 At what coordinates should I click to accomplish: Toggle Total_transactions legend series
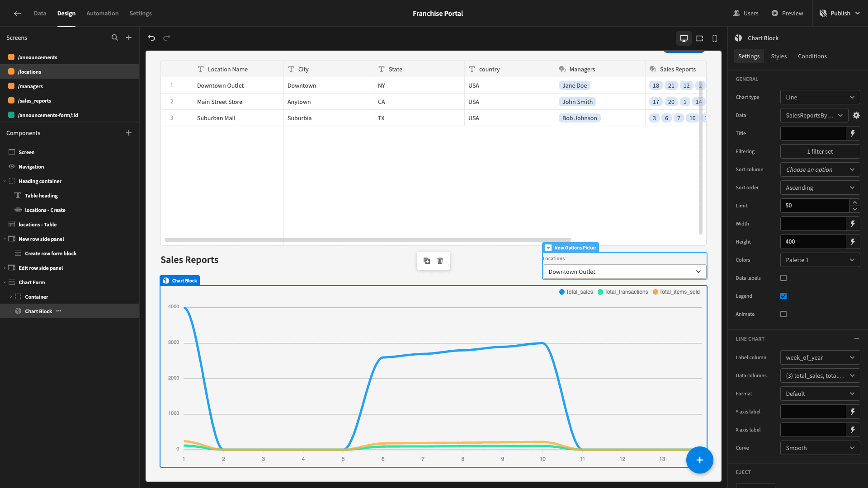[623, 292]
